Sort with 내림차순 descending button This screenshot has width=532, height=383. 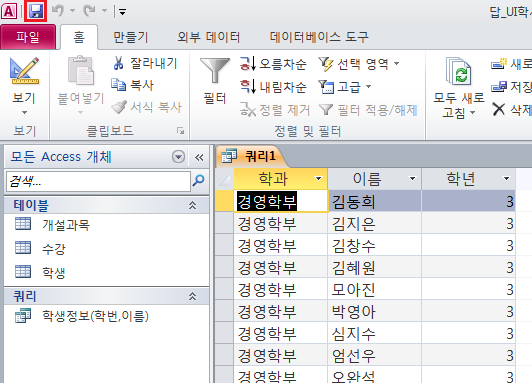[273, 87]
